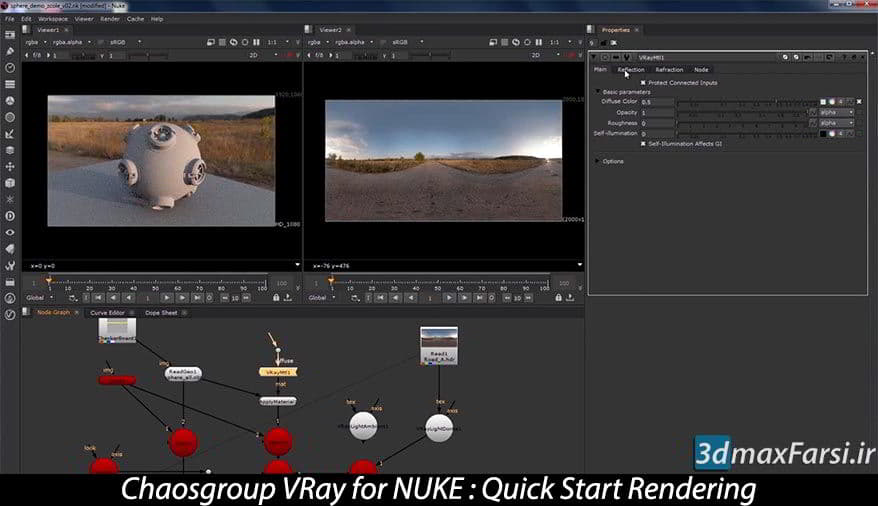Click the VRayMtl1 wrench icon
Image resolution: width=878 pixels, height=506 pixels.
(x=627, y=57)
